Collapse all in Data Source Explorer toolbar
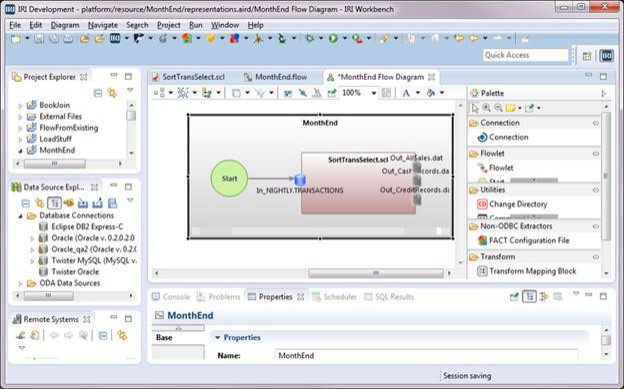The height and width of the screenshot is (389, 624). pyautogui.click(x=25, y=203)
